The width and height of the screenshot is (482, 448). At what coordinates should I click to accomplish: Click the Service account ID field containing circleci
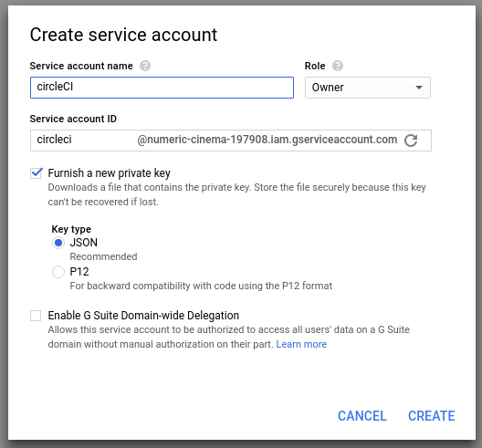(83, 141)
